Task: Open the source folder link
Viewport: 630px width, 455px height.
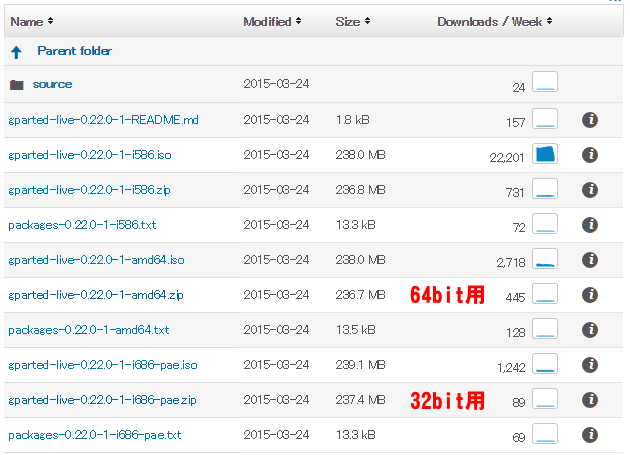Action: click(53, 84)
